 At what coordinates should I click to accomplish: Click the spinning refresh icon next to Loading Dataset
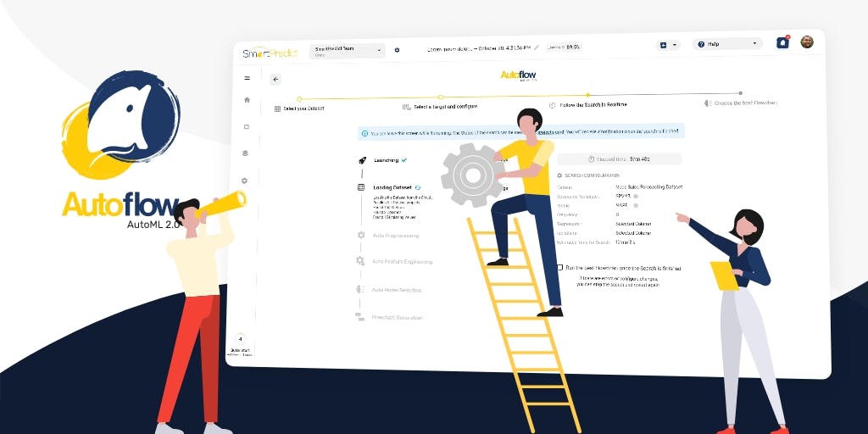click(x=418, y=187)
